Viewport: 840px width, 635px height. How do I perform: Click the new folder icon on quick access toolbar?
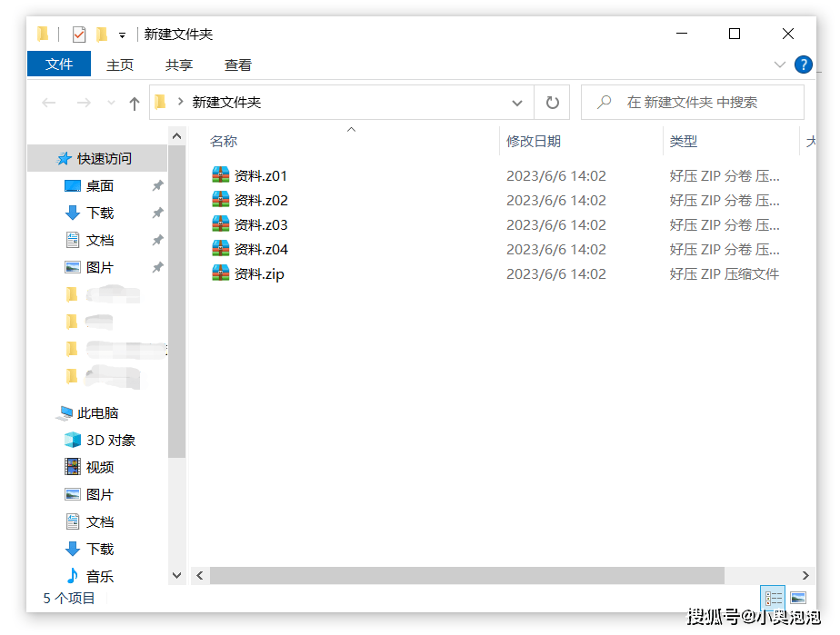click(103, 34)
